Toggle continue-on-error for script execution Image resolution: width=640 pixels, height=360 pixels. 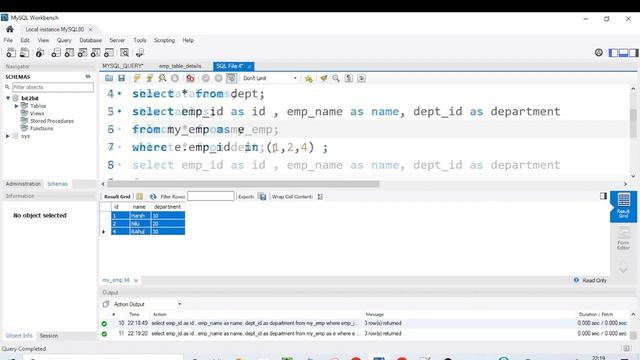[x=190, y=78]
